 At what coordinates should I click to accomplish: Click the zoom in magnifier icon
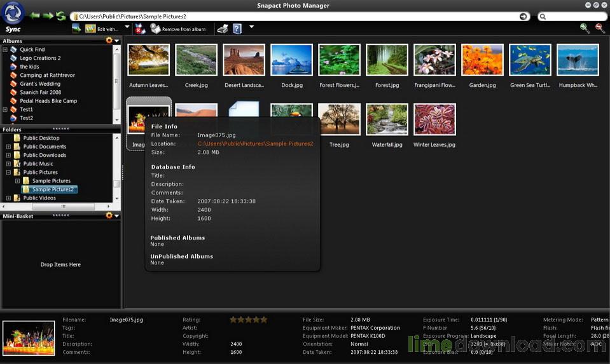585,28
